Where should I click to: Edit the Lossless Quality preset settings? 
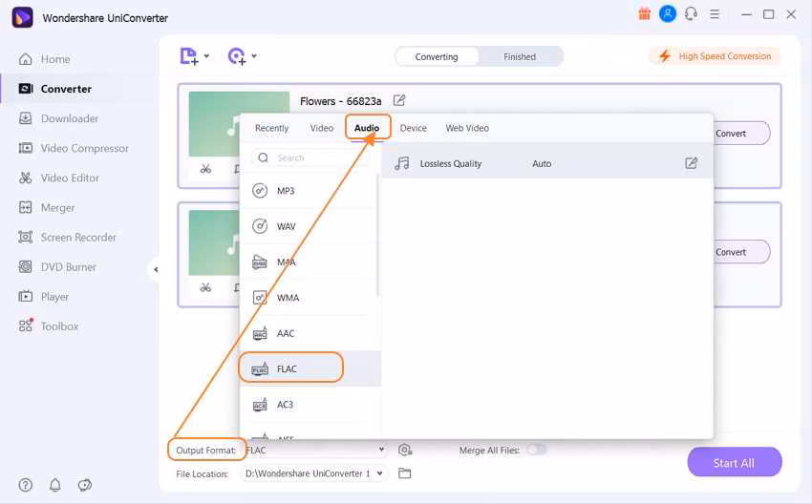point(691,163)
